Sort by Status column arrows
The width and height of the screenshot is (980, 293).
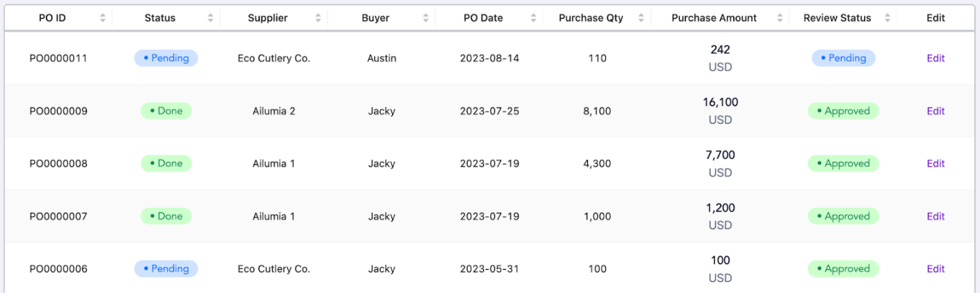(x=210, y=18)
